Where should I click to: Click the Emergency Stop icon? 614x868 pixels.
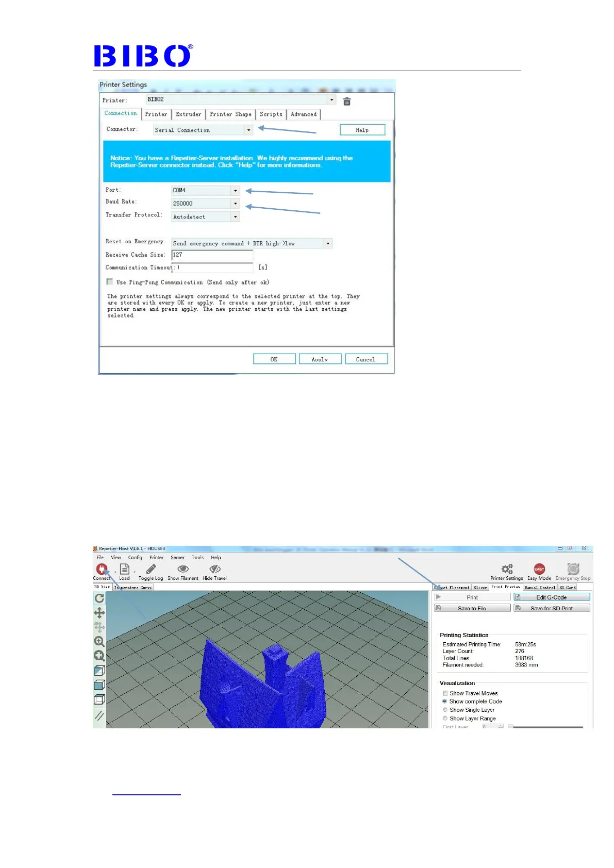coord(573,569)
